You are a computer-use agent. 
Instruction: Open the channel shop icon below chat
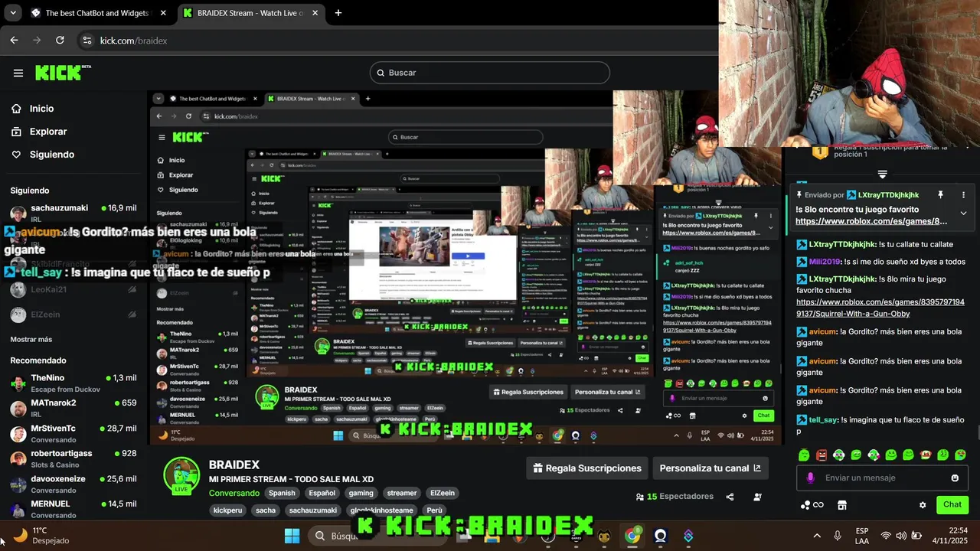[842, 505]
